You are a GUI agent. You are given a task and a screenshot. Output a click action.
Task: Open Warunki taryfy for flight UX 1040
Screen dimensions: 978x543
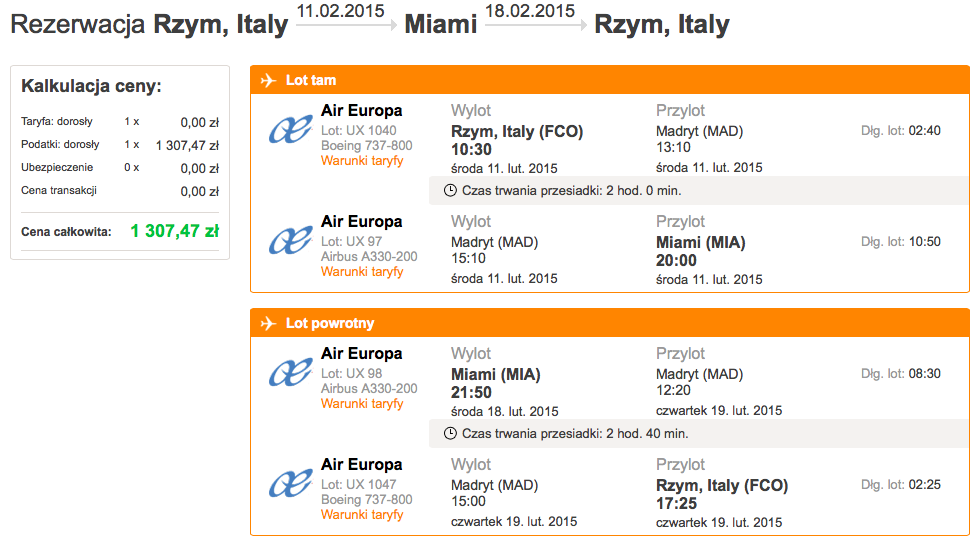point(362,161)
